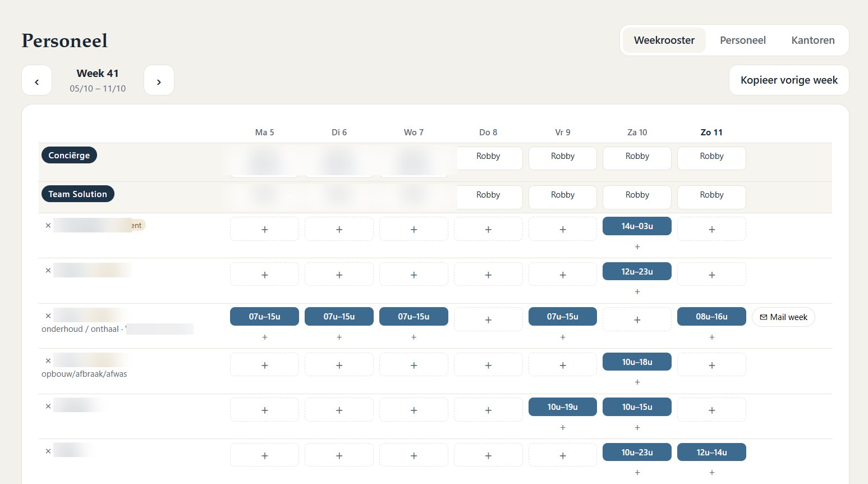Remove the opbouw/afbraak/afwas employee row
This screenshot has height=484, width=868.
point(48,360)
